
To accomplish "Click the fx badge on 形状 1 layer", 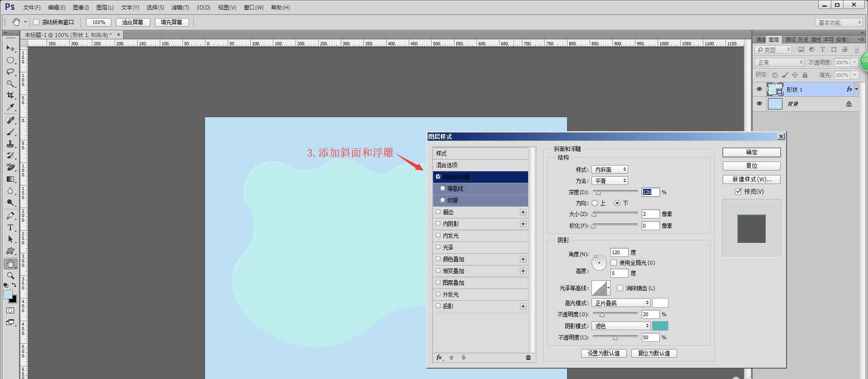I will click(x=849, y=89).
